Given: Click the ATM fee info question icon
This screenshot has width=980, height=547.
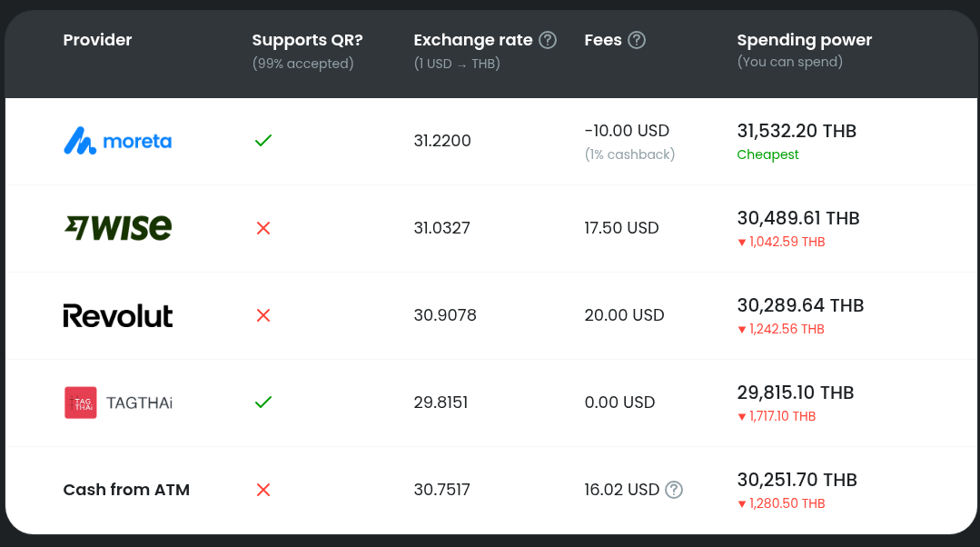Looking at the screenshot, I should (674, 490).
